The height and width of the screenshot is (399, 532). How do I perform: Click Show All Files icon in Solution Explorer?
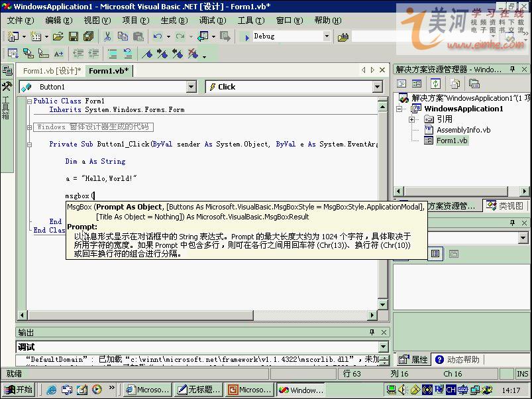tap(454, 83)
